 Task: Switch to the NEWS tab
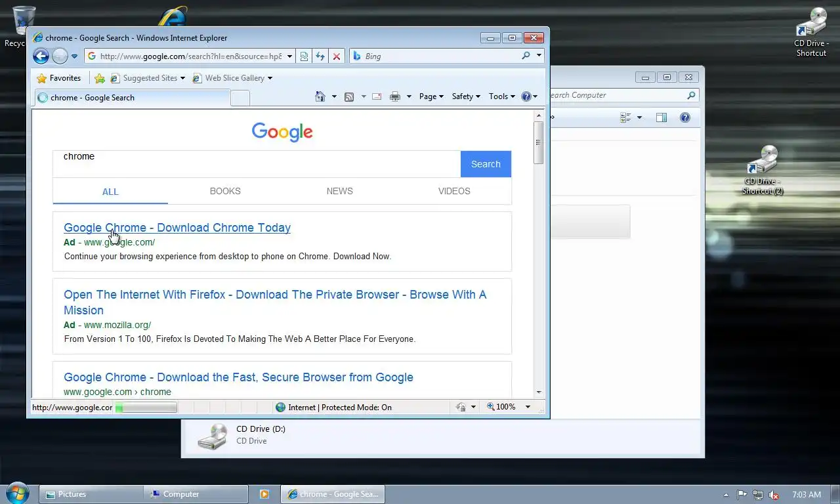click(x=339, y=191)
